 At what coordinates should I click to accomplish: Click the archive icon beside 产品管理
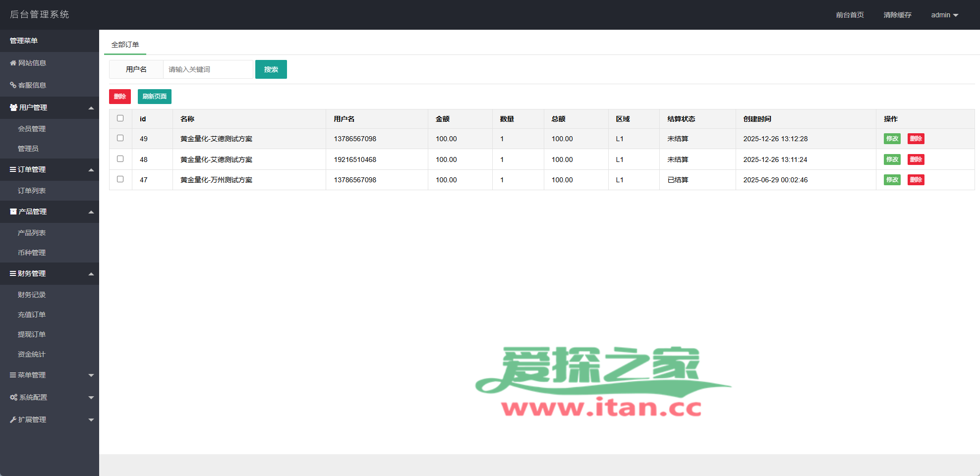13,212
